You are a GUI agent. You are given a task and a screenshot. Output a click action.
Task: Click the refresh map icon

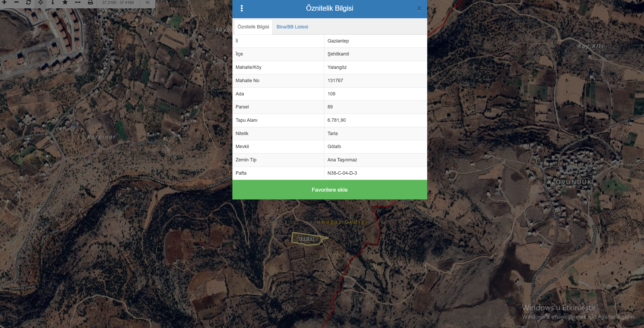(28, 2)
